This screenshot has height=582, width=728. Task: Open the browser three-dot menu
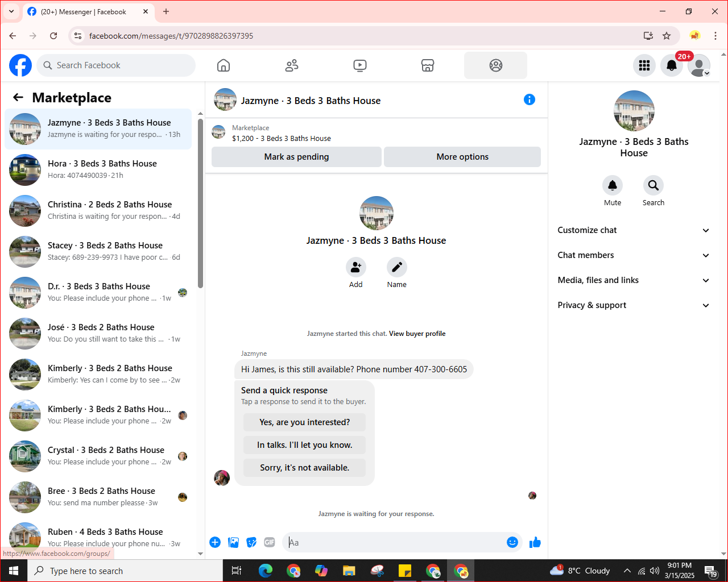click(715, 36)
